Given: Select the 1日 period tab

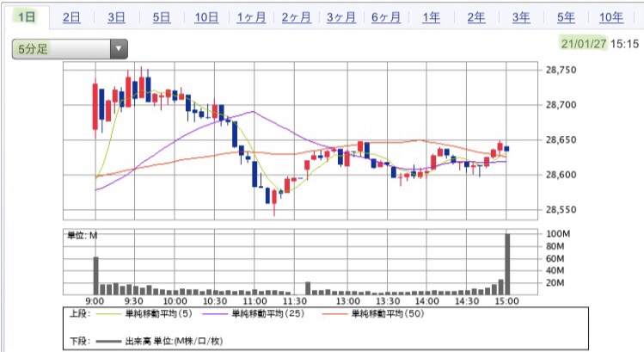Looking at the screenshot, I should click(x=28, y=17).
